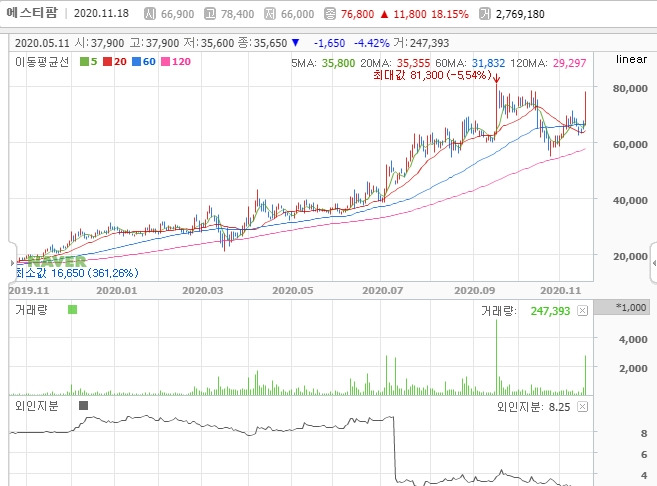
Task: Click the 최소값 16,650 annotation
Action: point(77,273)
